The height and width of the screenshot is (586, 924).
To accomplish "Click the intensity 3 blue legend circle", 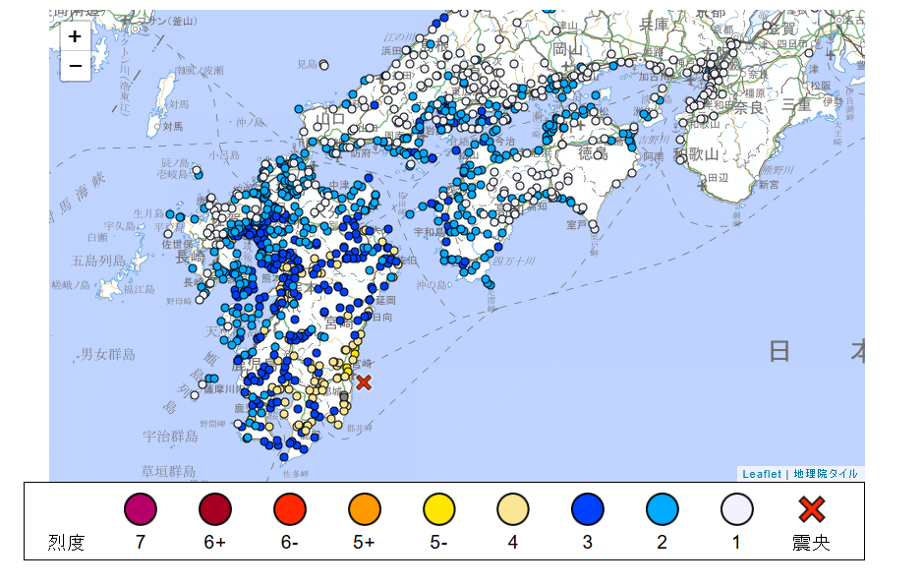I will coord(588,509).
